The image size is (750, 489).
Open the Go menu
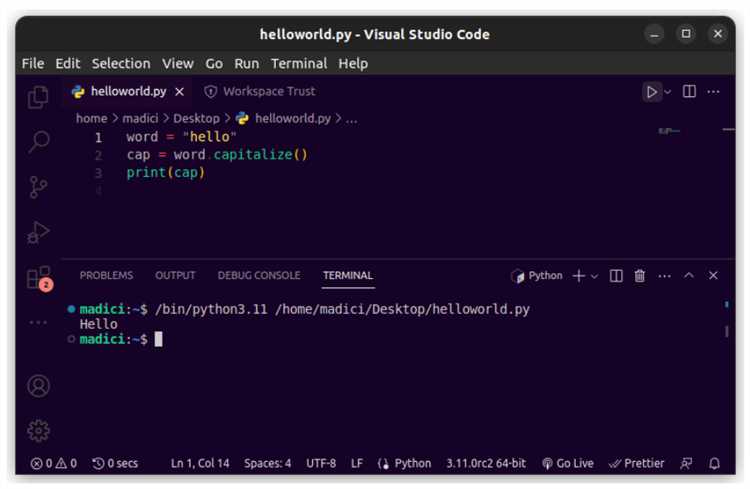click(x=214, y=63)
